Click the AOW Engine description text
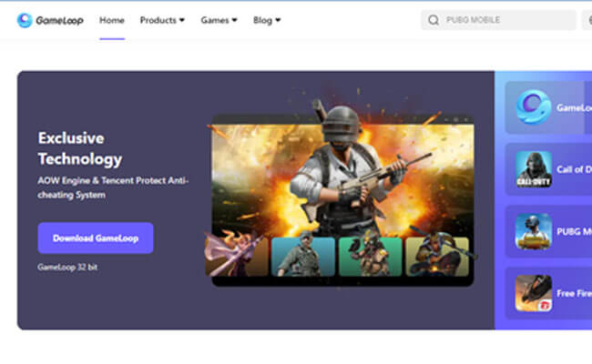 [x=113, y=187]
